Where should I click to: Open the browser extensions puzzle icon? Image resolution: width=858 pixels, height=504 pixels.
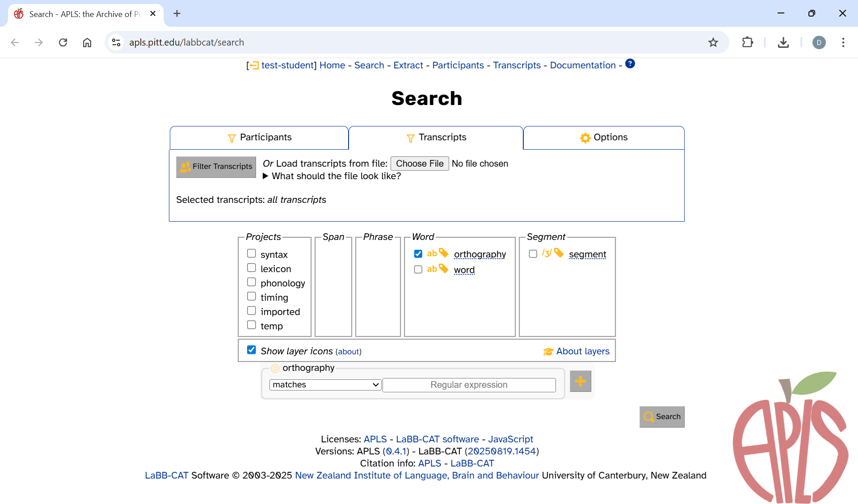pyautogui.click(x=747, y=42)
